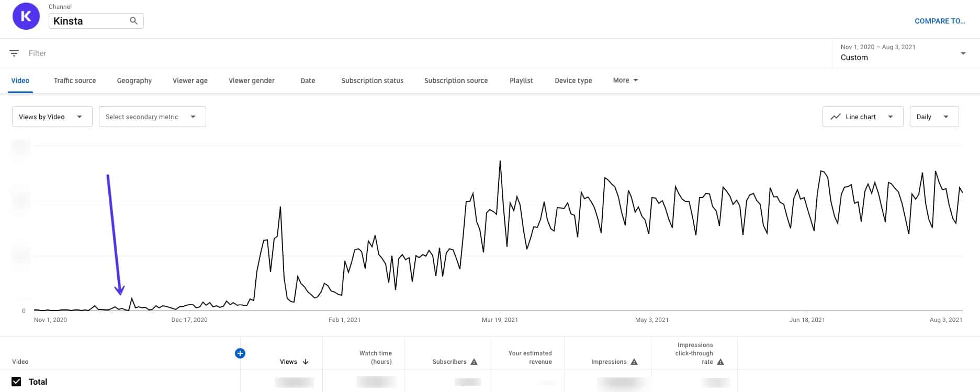Open the Custom date range selector
The image size is (980, 392).
click(903, 53)
